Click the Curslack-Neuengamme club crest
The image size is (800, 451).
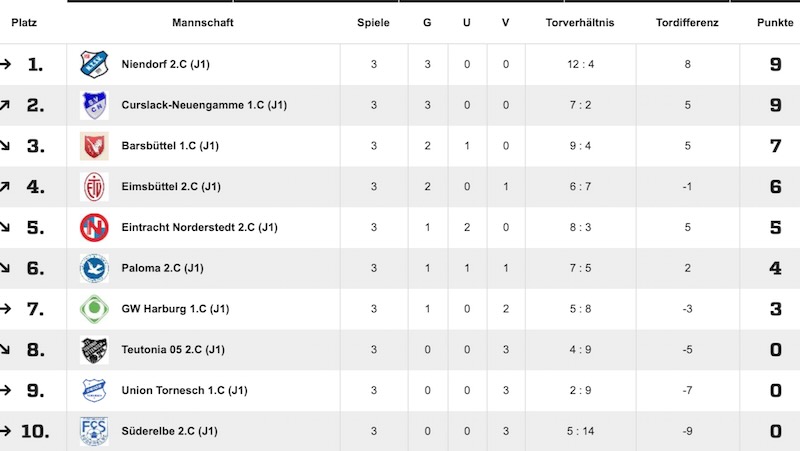(94, 105)
